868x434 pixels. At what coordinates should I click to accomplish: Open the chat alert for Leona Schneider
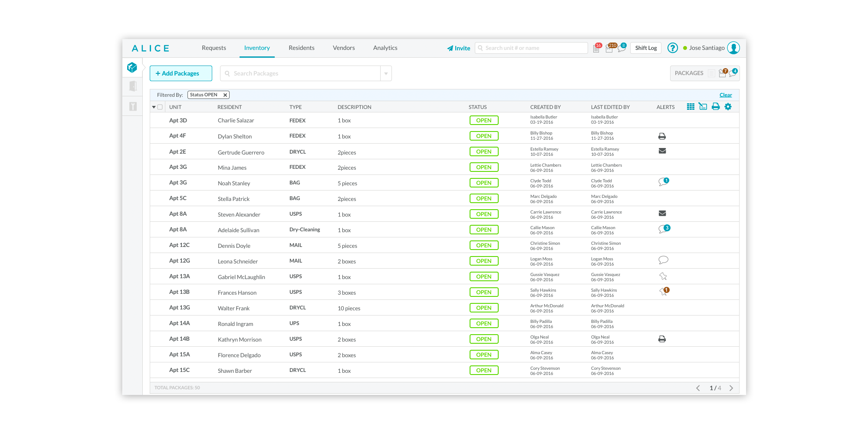663,260
